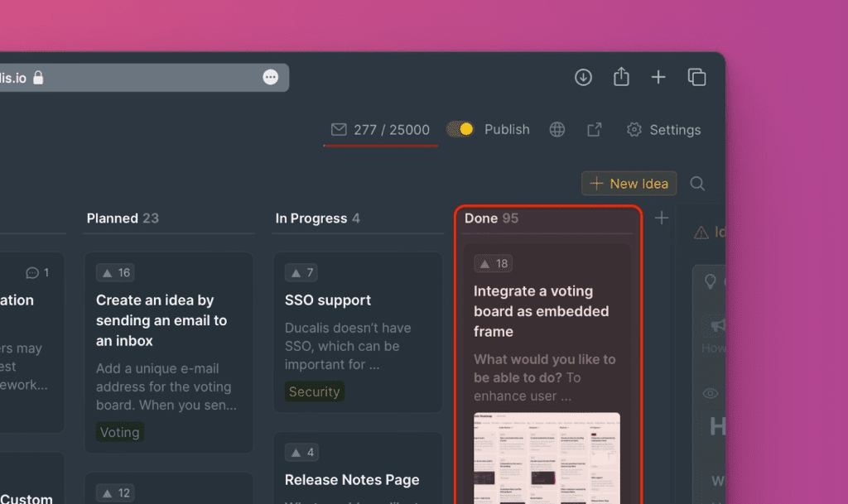The width and height of the screenshot is (848, 504).
Task: Open a new tab with plus icon
Action: pos(658,77)
